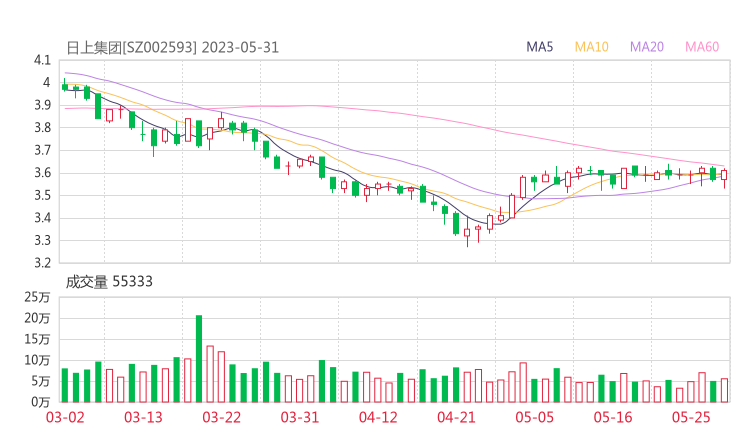This screenshot has width=740, height=440.
Task: Click the 03-02 date label
Action: coord(65,418)
